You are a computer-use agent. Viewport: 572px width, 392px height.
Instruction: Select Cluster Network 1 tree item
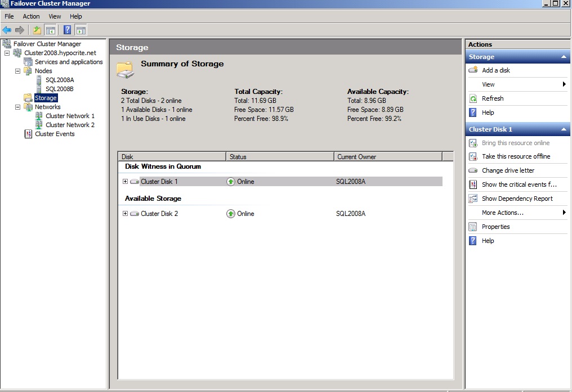(x=70, y=116)
